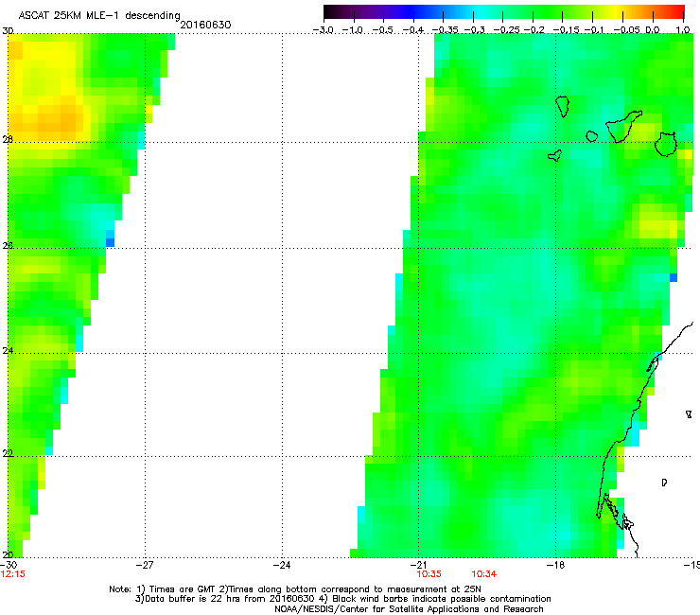Click the NOAA/NESDIS credit line
This screenshot has height=615, width=700.
pyautogui.click(x=409, y=609)
